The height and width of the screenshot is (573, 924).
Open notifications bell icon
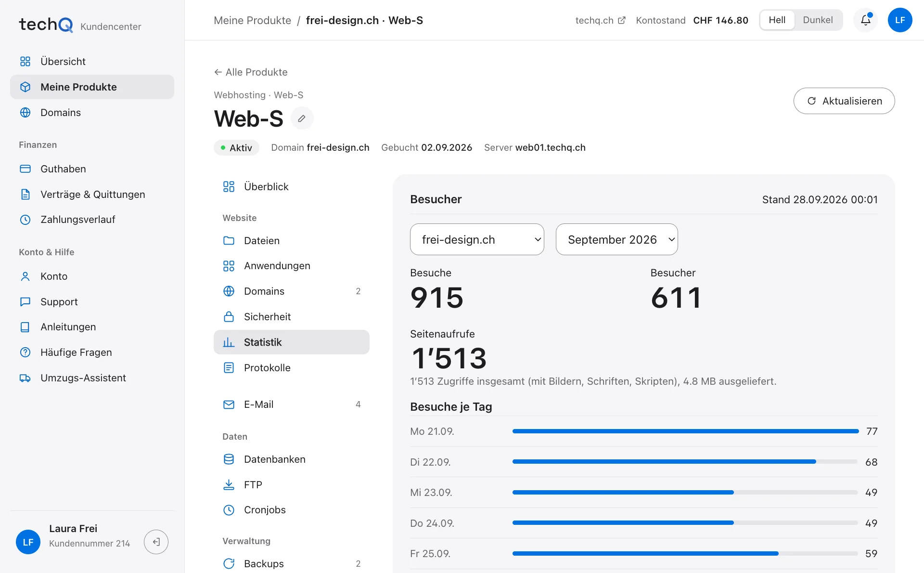point(866,20)
